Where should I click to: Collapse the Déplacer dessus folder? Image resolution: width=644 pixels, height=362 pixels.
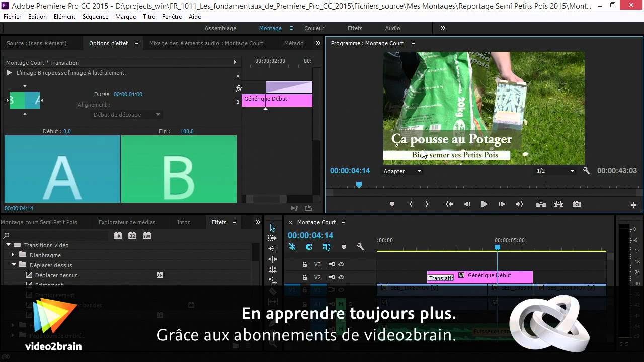click(x=14, y=265)
